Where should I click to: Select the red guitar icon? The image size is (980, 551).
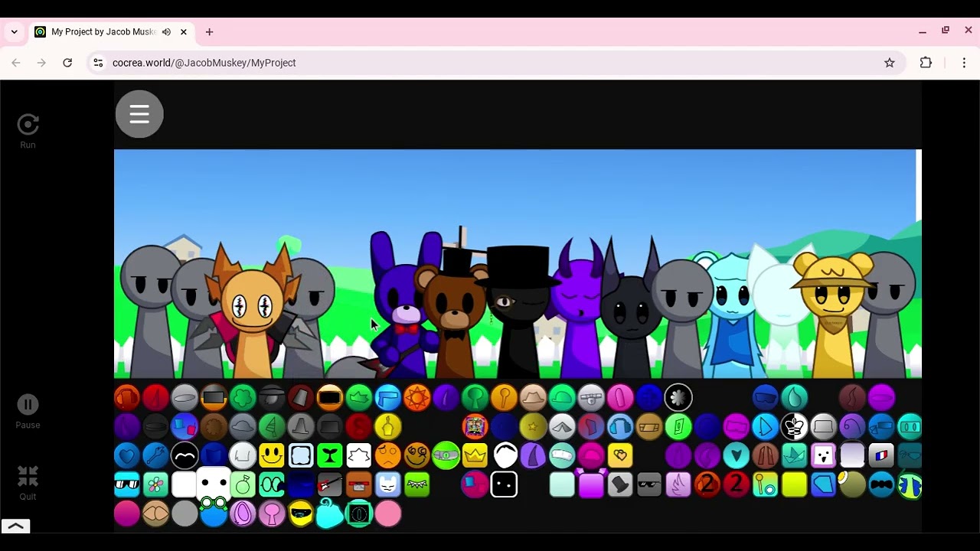point(330,484)
